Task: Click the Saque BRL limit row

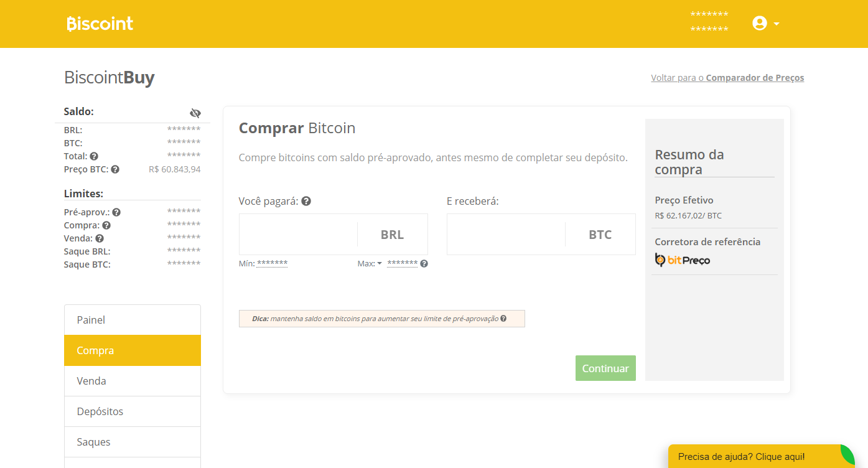Action: [x=132, y=251]
